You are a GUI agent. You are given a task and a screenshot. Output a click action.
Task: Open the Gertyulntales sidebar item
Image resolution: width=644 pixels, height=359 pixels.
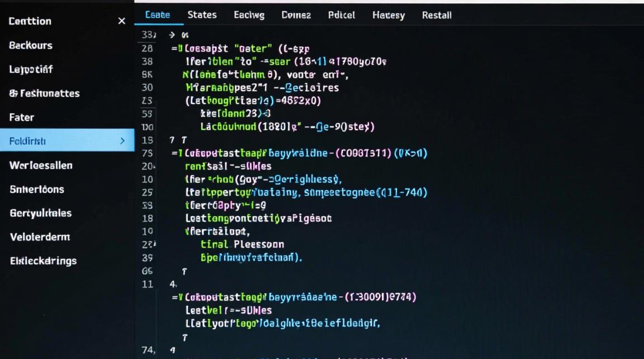pyautogui.click(x=41, y=213)
